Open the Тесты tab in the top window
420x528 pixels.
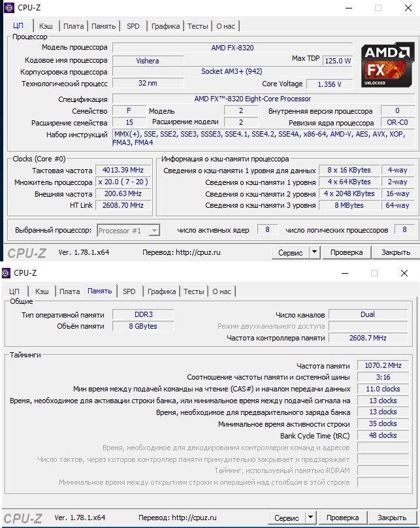click(197, 26)
